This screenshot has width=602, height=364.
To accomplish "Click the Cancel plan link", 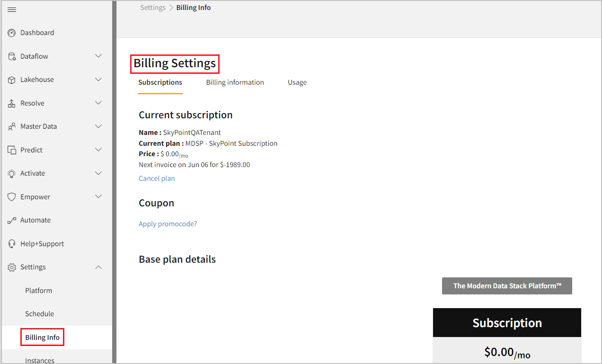I will [x=157, y=178].
